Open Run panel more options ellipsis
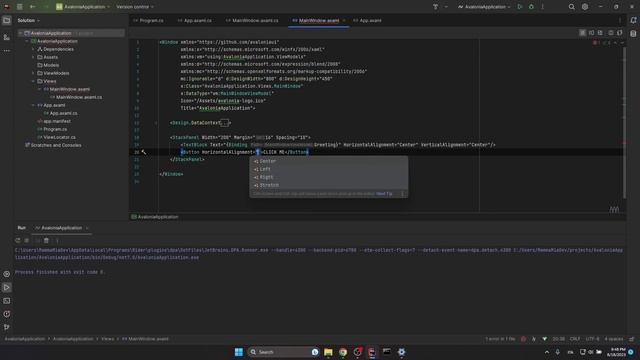The image size is (640, 360). [x=57, y=240]
